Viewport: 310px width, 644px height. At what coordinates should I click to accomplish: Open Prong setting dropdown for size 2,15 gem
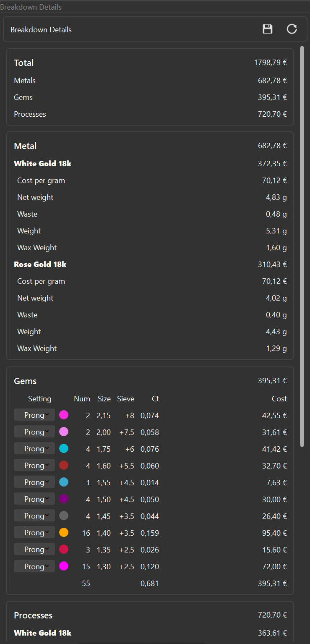pos(34,415)
